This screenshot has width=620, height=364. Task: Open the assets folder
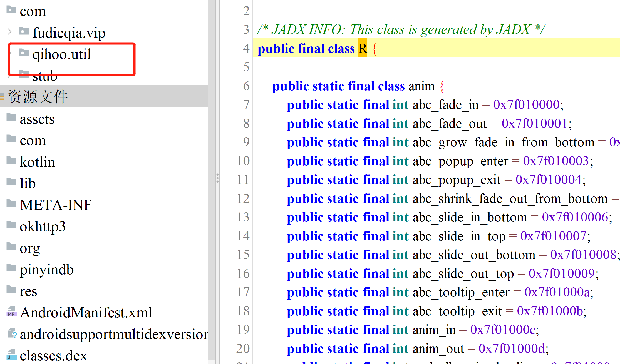point(37,119)
